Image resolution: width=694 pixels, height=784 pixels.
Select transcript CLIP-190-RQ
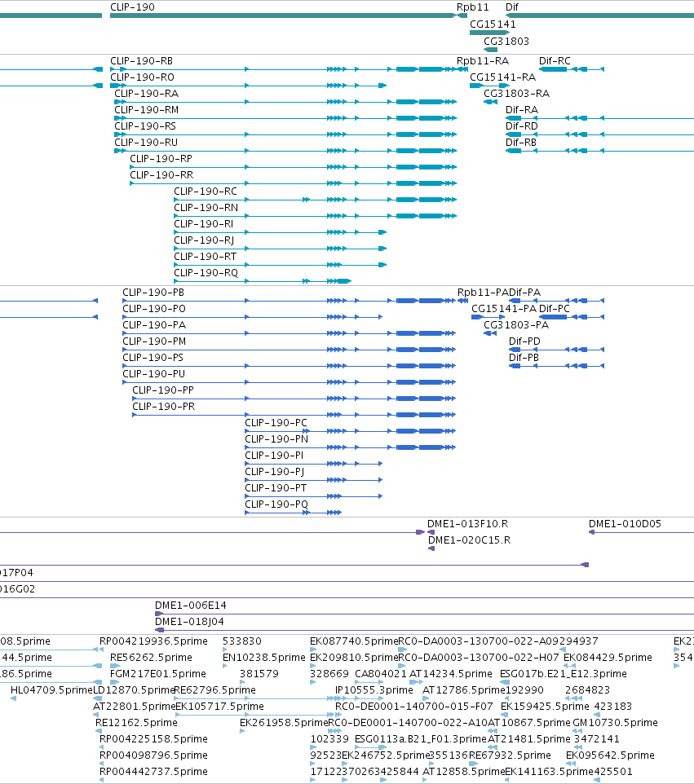pos(206,272)
